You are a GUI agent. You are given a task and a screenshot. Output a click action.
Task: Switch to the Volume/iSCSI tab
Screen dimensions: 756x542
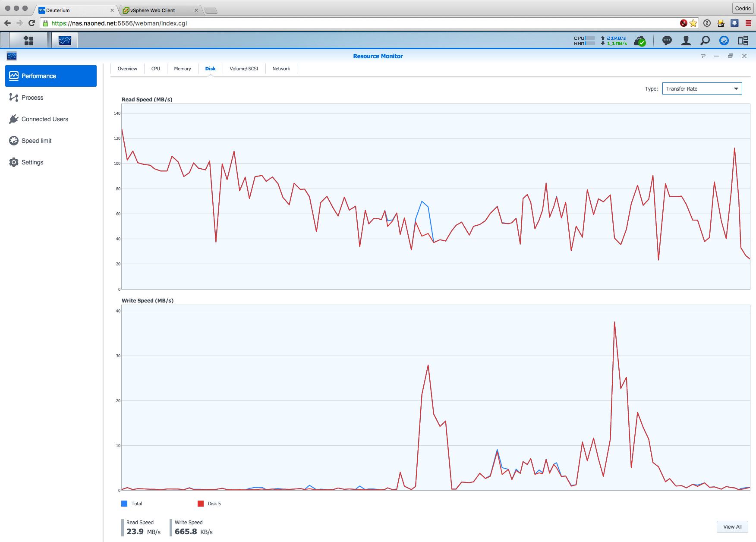[244, 69]
